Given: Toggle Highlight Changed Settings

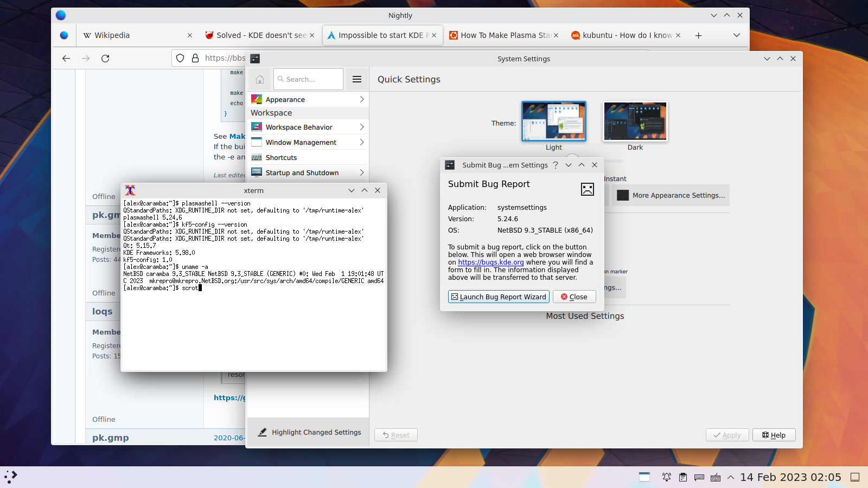Looking at the screenshot, I should pyautogui.click(x=309, y=432).
